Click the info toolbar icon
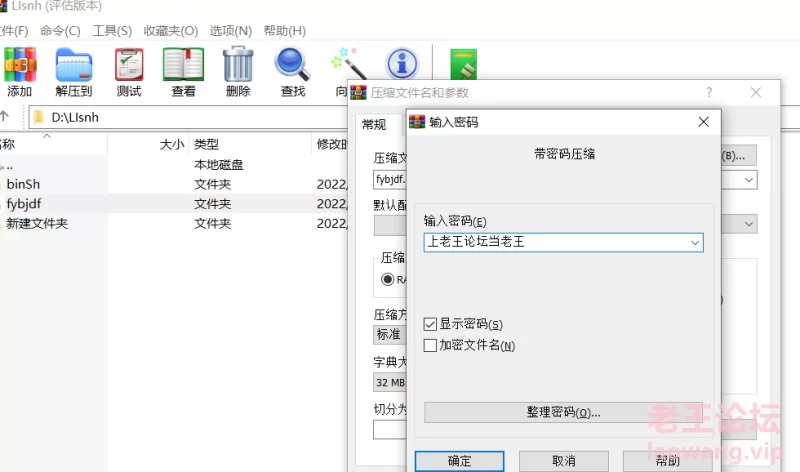Screen dimensions: 800x472 pyautogui.click(x=402, y=64)
